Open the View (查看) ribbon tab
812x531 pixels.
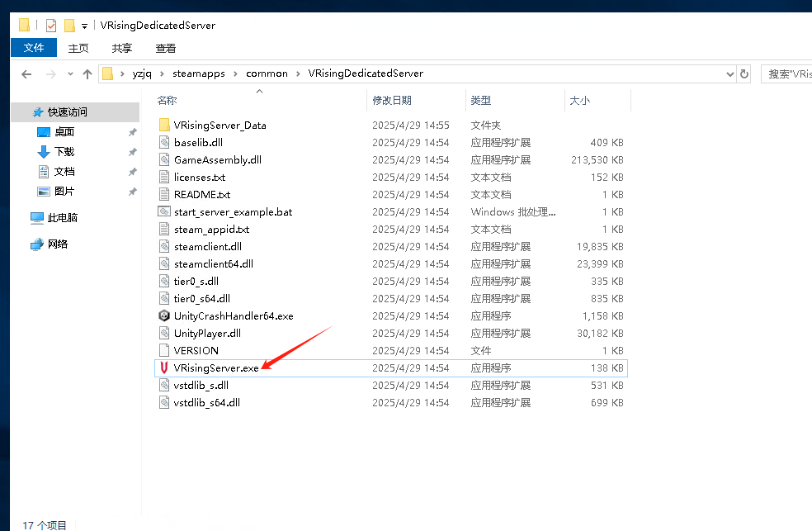(166, 48)
